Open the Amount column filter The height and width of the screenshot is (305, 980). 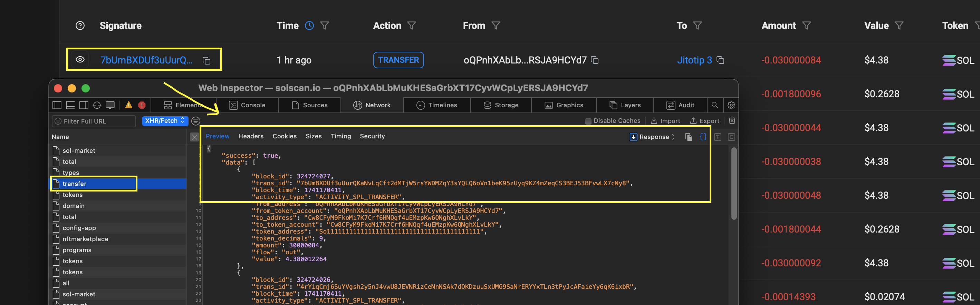click(x=806, y=26)
